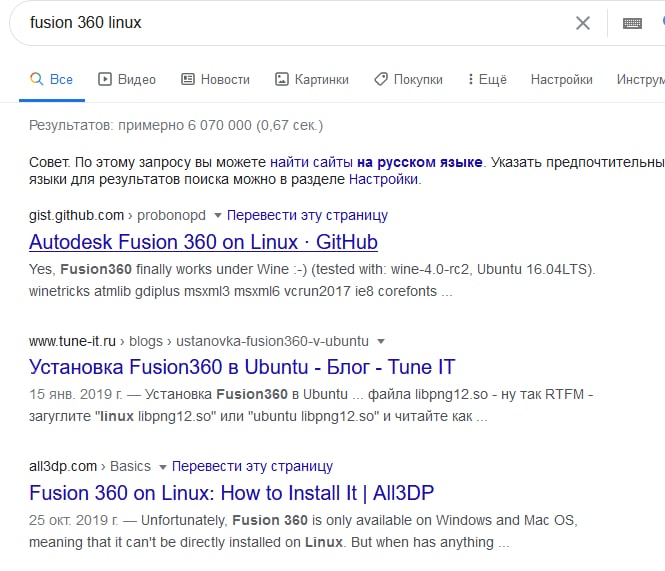Open the Autodesk Fusion 360 on Linux · GitHub result
Screen dimensions: 665x571
[203, 242]
